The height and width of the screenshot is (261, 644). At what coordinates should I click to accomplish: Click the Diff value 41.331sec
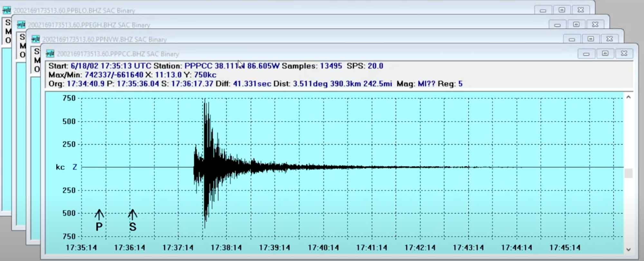pos(252,84)
